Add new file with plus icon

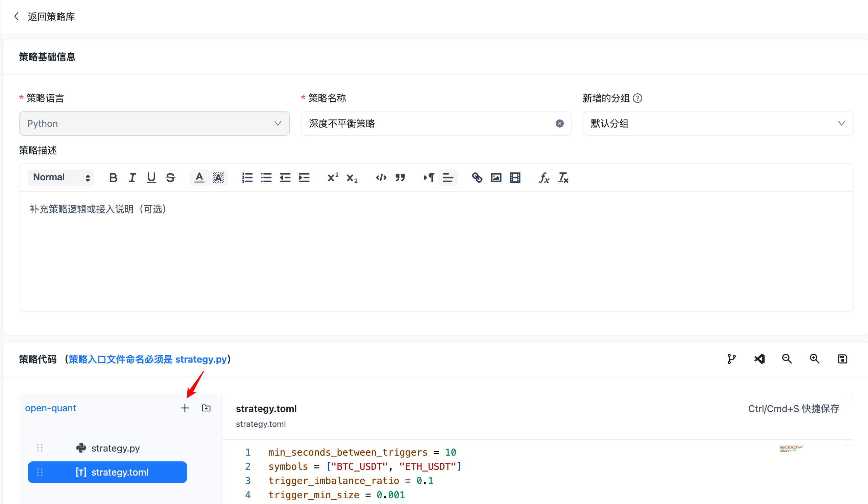(185, 408)
